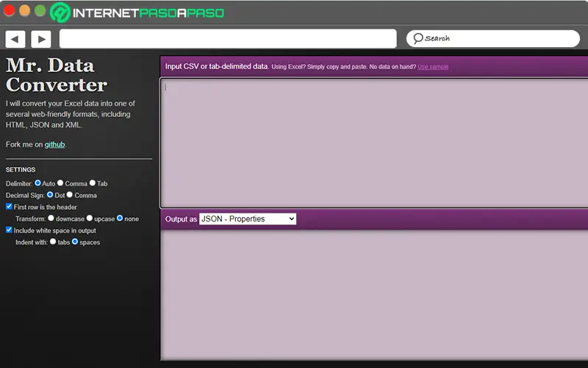Image resolution: width=588 pixels, height=368 pixels.
Task: Click the InternetPasoAPaso logo icon
Action: (60, 13)
